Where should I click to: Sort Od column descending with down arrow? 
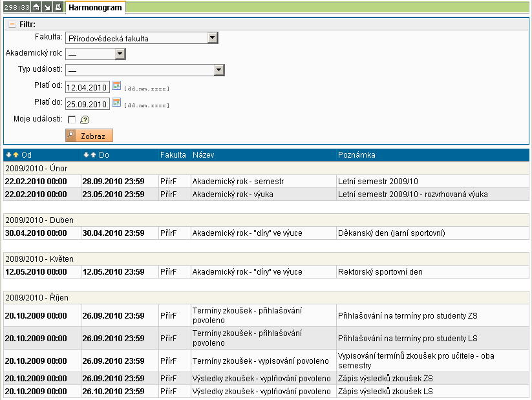coord(8,155)
